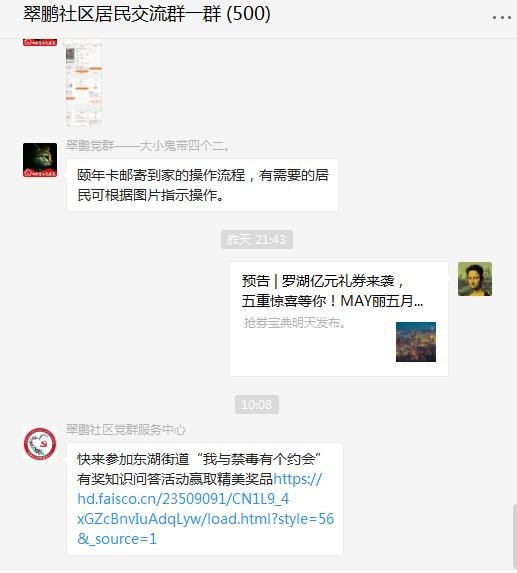517x573 pixels.
Task: Open chat info via three-dots icon
Action: click(x=501, y=17)
